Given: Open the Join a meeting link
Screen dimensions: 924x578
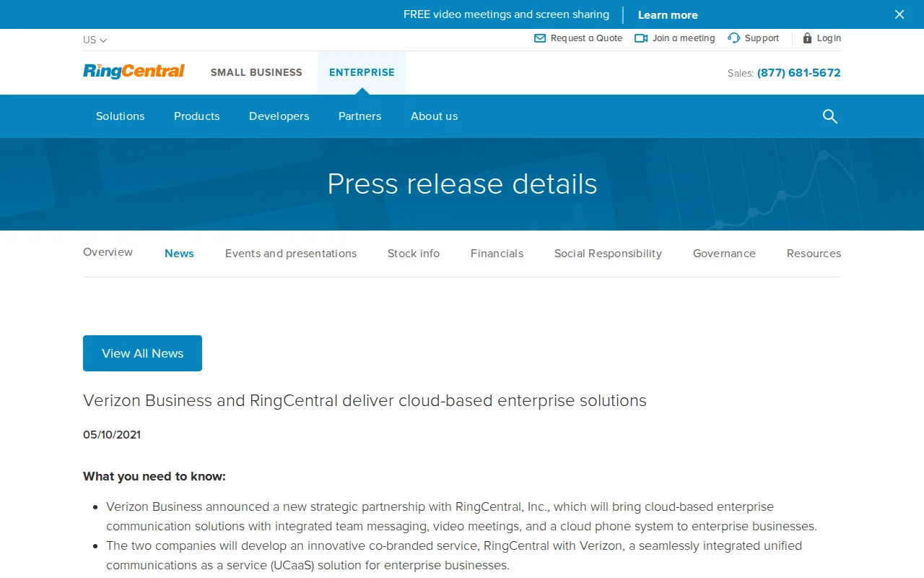Looking at the screenshot, I should pos(684,38).
